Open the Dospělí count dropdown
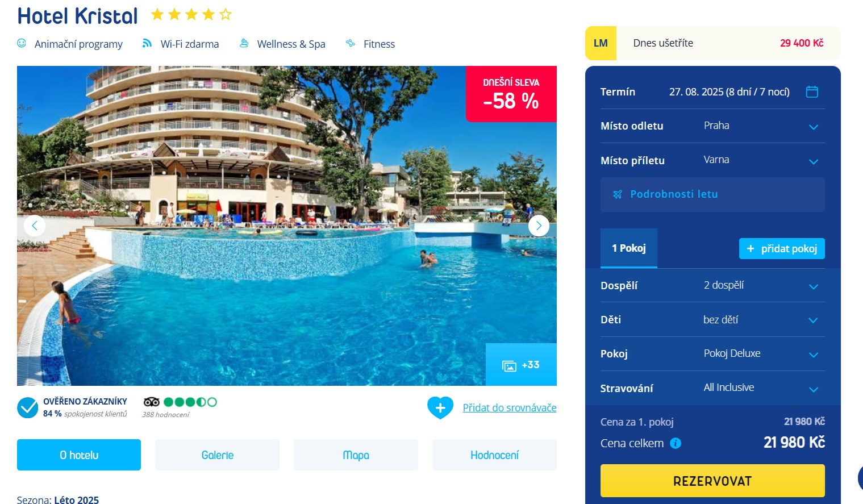 [712, 285]
